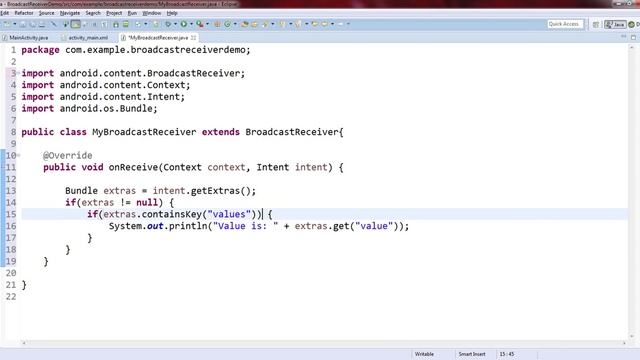Open the Source menu
The image size is (640, 360).
tap(47, 13)
